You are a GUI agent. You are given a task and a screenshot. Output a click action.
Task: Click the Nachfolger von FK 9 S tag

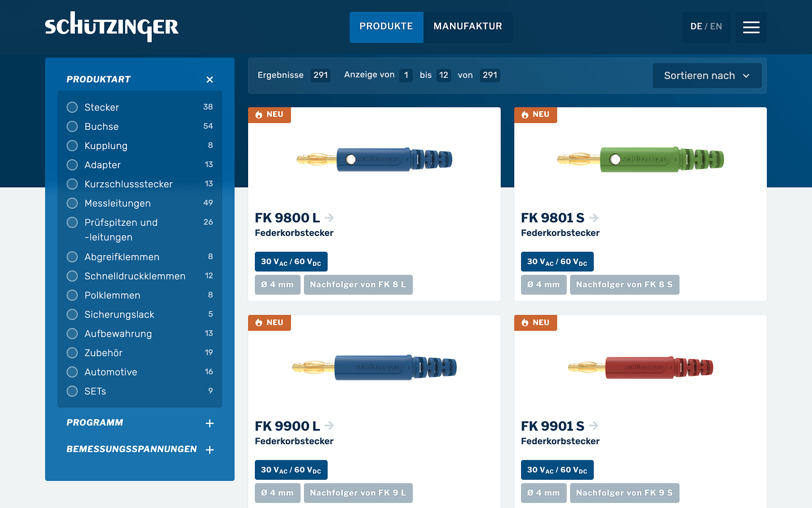pyautogui.click(x=625, y=493)
